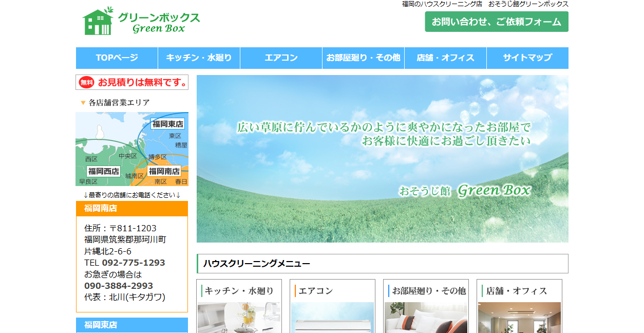This screenshot has height=333, width=644.
Task: Select the 福岡南店 label on the map
Action: 164,171
